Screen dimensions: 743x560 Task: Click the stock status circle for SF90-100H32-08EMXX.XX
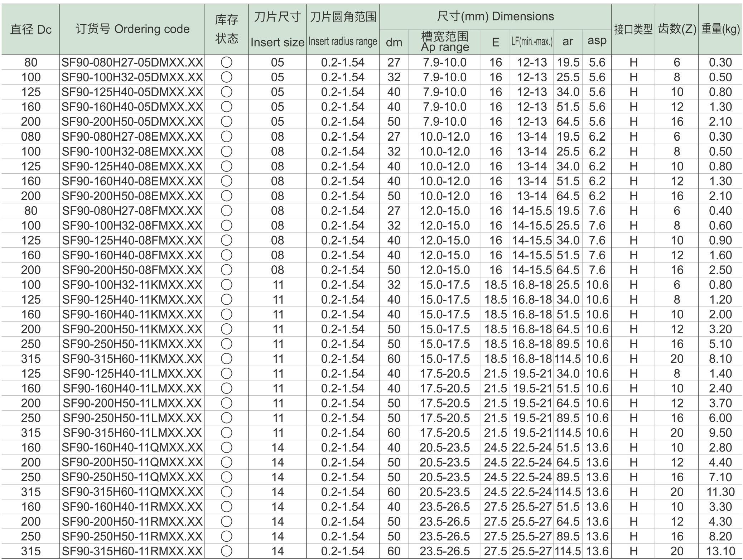pos(226,151)
